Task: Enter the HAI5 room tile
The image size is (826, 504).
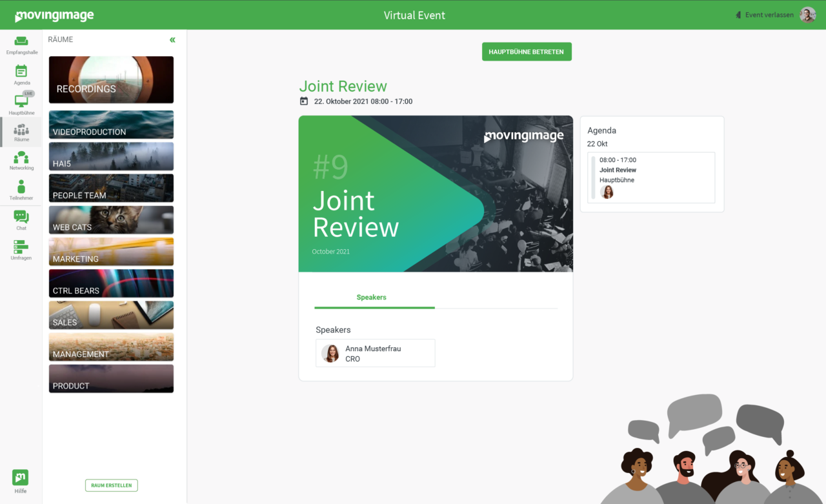Action: (111, 156)
